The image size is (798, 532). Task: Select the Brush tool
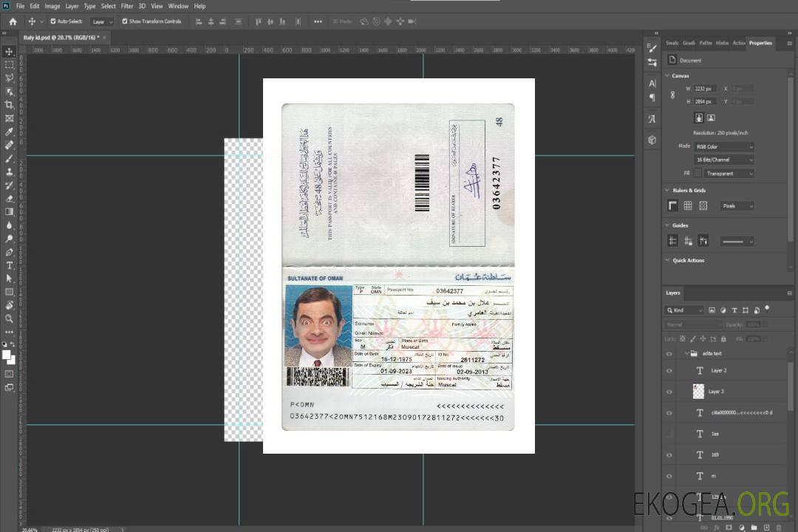(9, 158)
